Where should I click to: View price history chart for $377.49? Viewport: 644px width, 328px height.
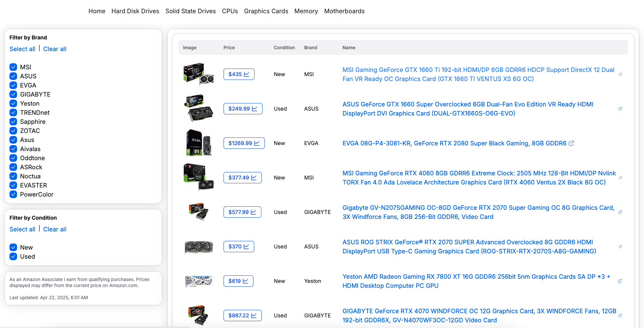coord(242,178)
